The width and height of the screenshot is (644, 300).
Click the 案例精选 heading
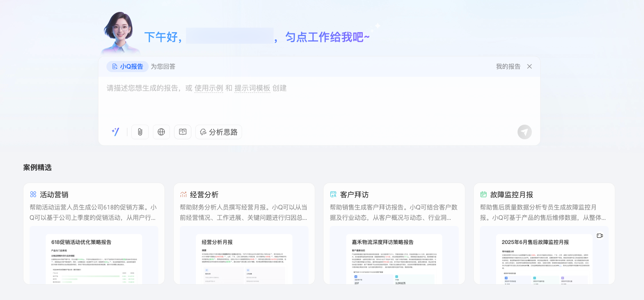(x=37, y=167)
